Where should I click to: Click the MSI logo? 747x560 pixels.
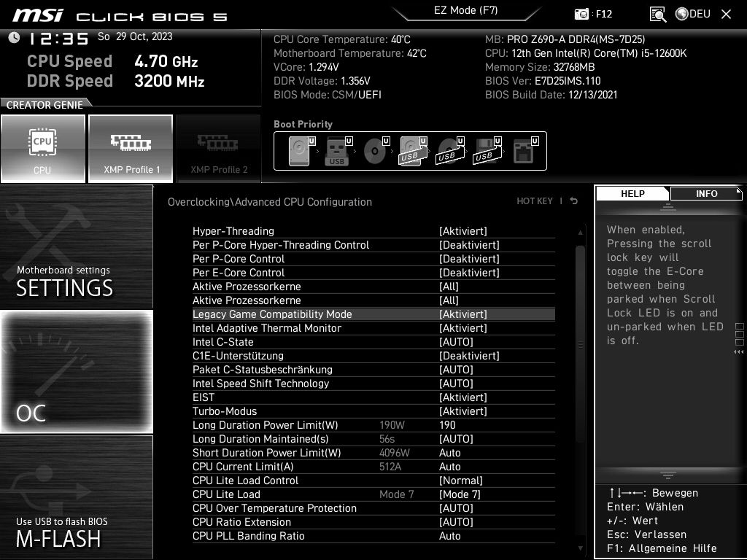(x=38, y=15)
